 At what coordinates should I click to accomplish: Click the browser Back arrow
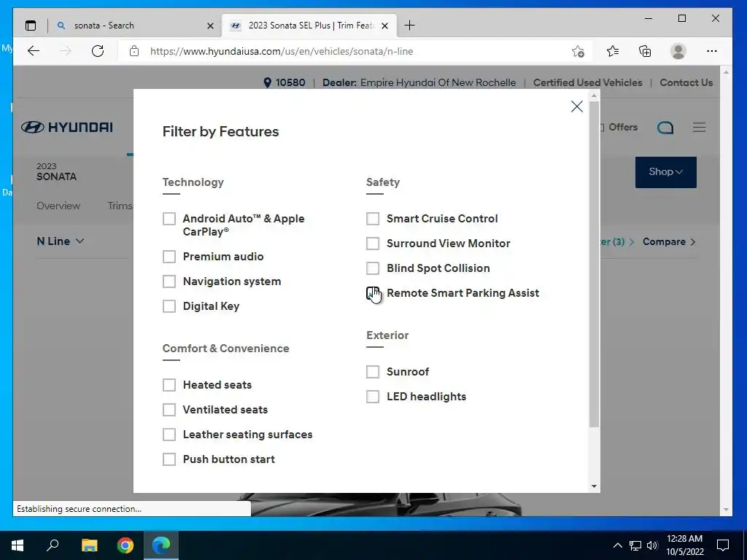(x=34, y=51)
